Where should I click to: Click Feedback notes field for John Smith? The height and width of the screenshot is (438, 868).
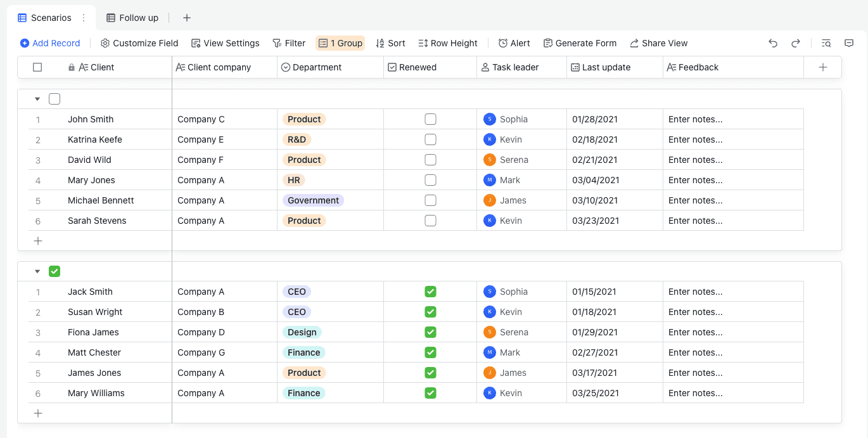coord(733,119)
